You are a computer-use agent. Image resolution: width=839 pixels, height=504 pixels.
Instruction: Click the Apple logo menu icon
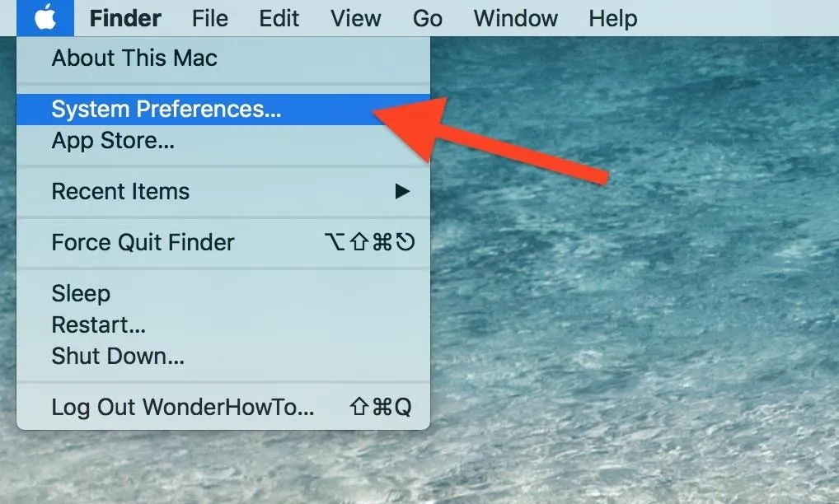click(45, 18)
